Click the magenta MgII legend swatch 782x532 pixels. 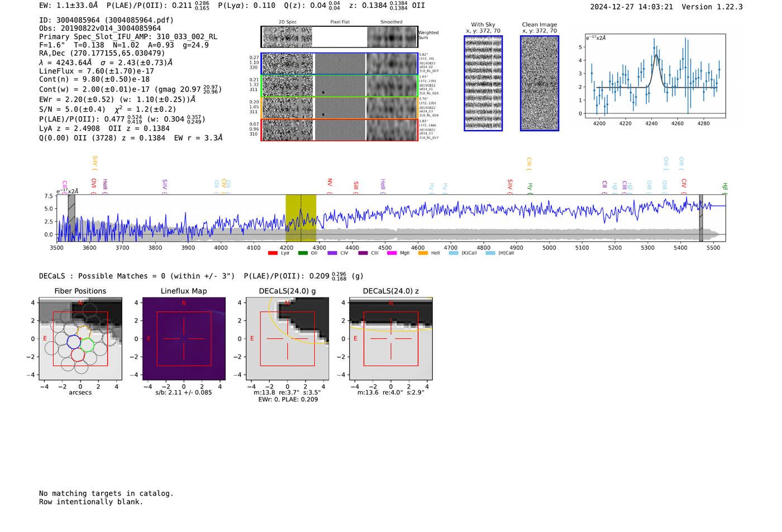(x=392, y=253)
